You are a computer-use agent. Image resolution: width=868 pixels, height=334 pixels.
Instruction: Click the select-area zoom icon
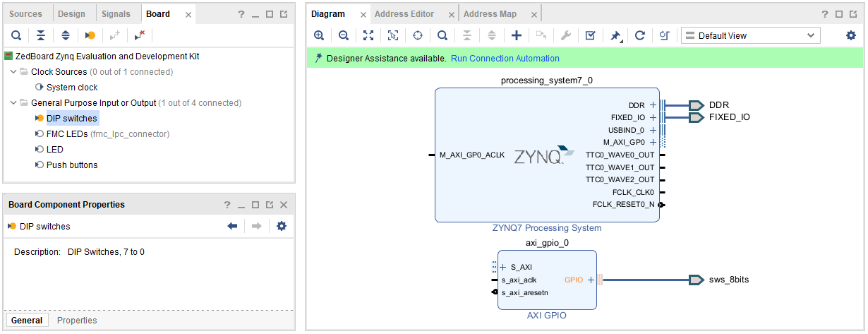point(393,35)
